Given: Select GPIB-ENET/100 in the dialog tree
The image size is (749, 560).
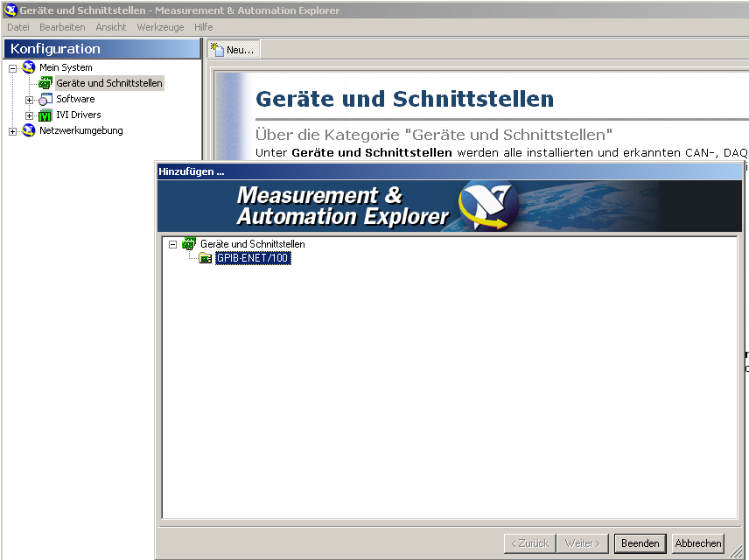Looking at the screenshot, I should tap(253, 258).
